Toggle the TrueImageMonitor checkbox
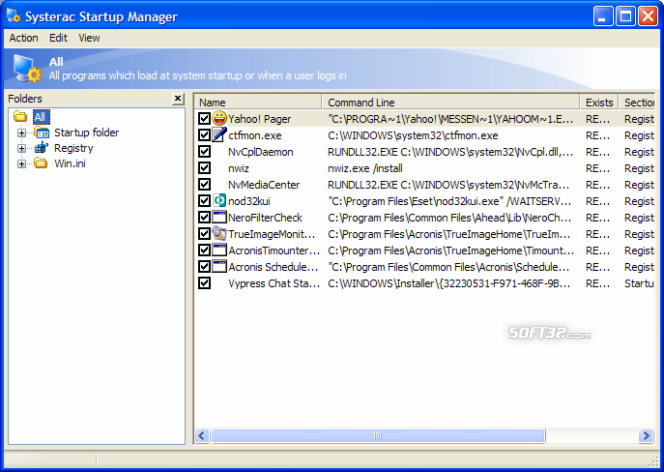Screen dimensions: 664x472 pos(204,234)
